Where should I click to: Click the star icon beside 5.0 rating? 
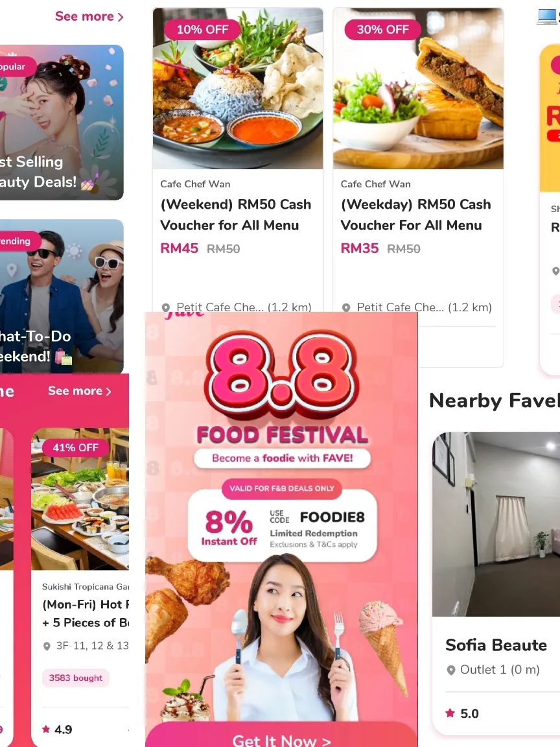[450, 713]
